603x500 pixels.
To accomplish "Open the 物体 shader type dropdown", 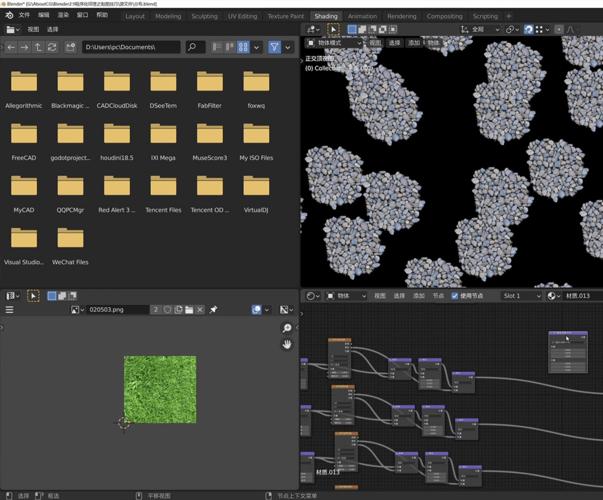I will pyautogui.click(x=345, y=296).
